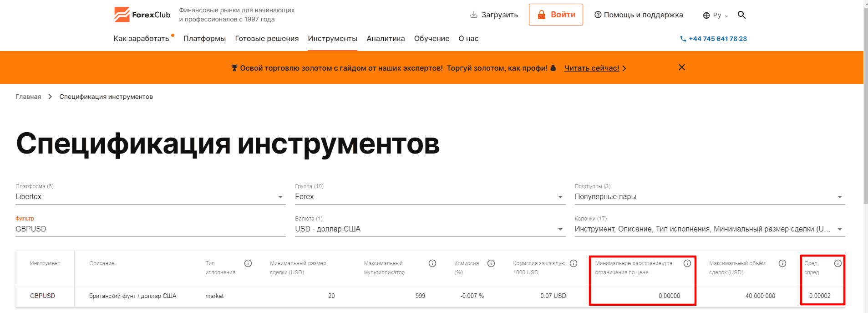Open Как заработать menu
The height and width of the screenshot is (313, 868).
[141, 39]
